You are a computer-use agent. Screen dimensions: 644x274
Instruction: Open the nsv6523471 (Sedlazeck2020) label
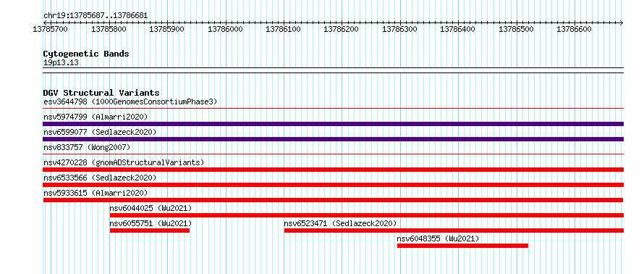tap(341, 223)
